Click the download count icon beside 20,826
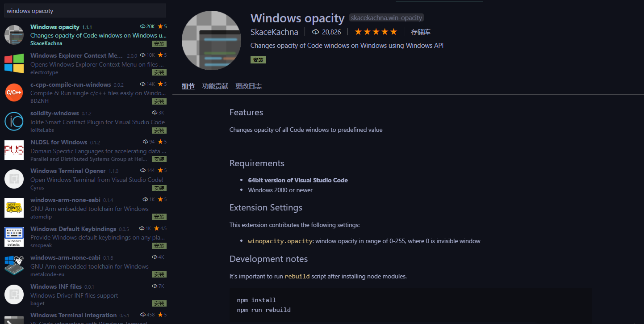The image size is (644, 324). pyautogui.click(x=316, y=32)
